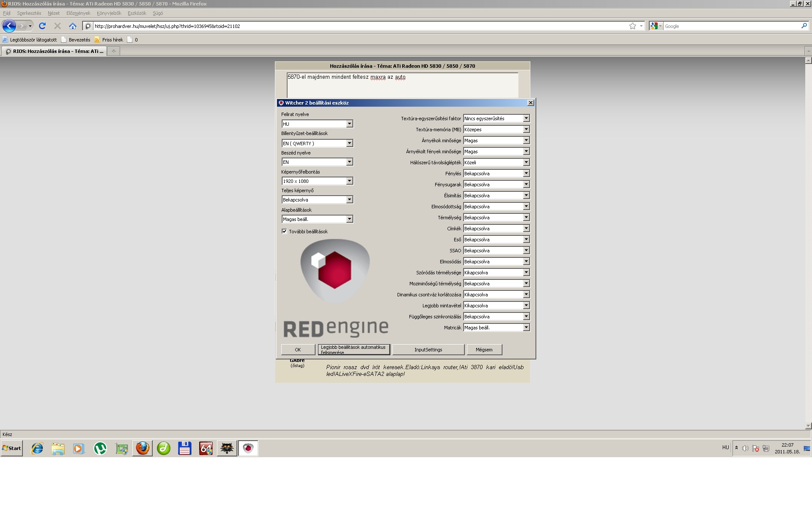Open 'Függőleges szinkronizálás' dropdown
The image size is (812, 508).
tap(497, 317)
